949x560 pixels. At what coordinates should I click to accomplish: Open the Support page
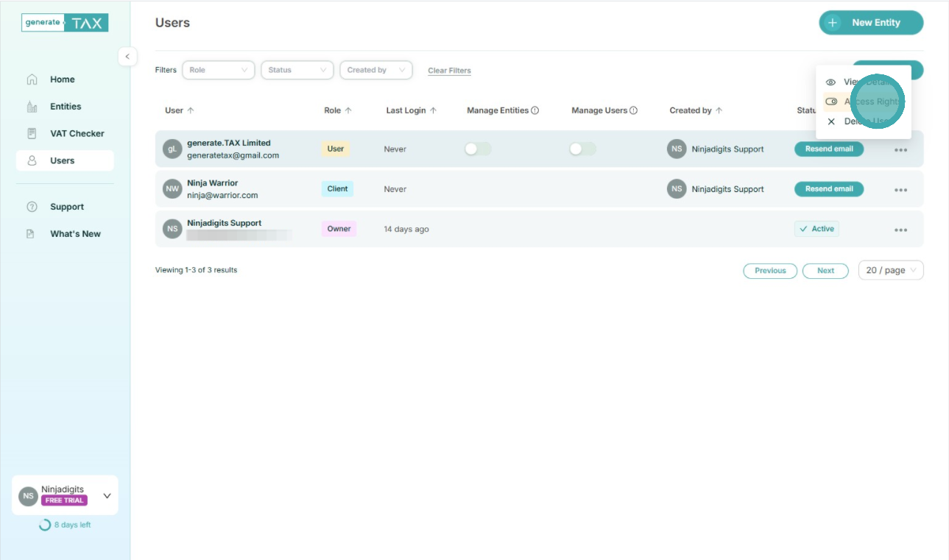tap(66, 207)
